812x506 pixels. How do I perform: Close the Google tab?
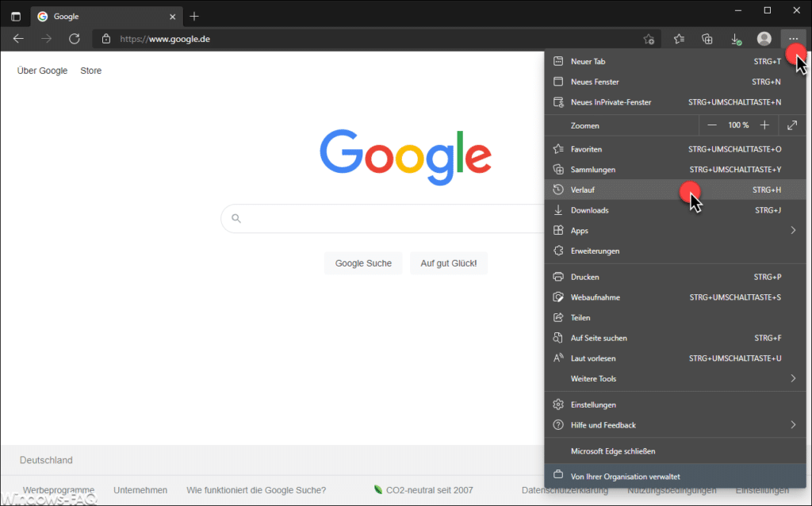(172, 17)
